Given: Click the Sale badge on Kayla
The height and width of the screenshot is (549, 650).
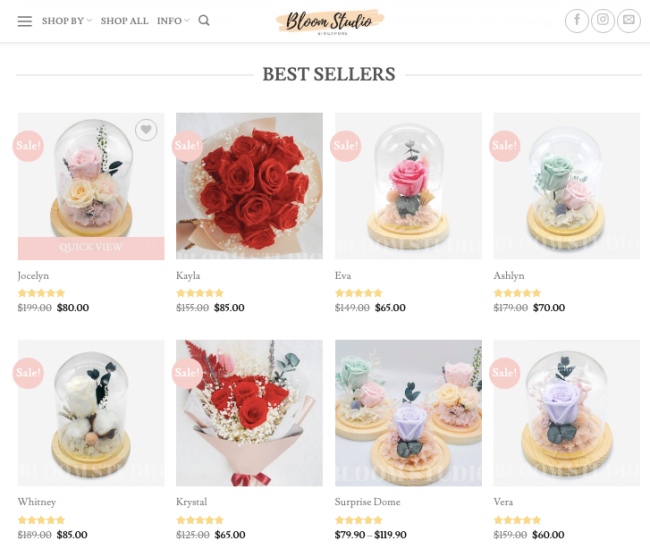Looking at the screenshot, I should point(187,146).
